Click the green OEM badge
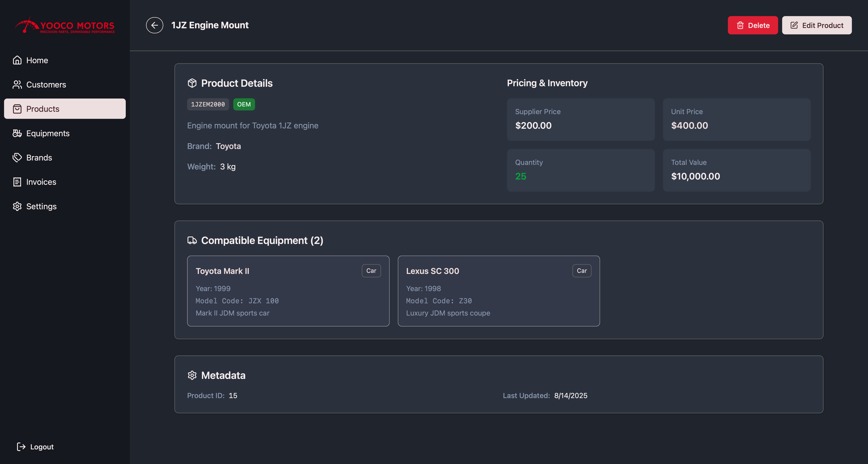 [244, 104]
